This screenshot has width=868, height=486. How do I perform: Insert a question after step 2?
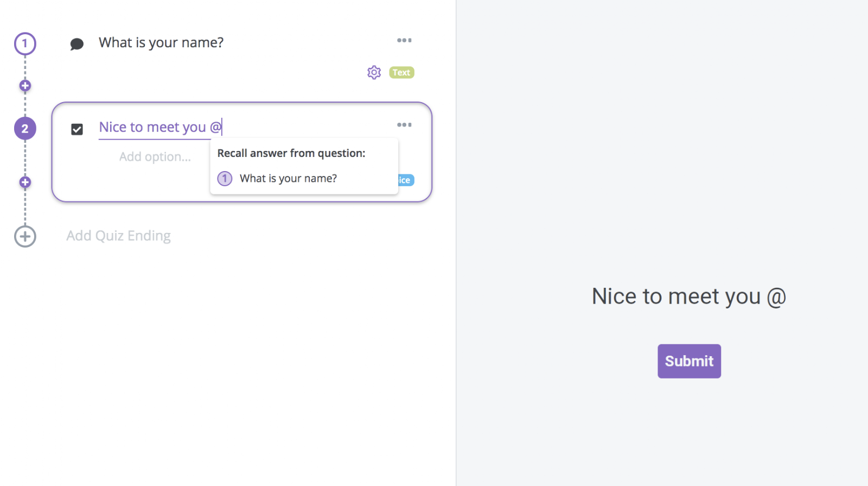[x=25, y=182]
